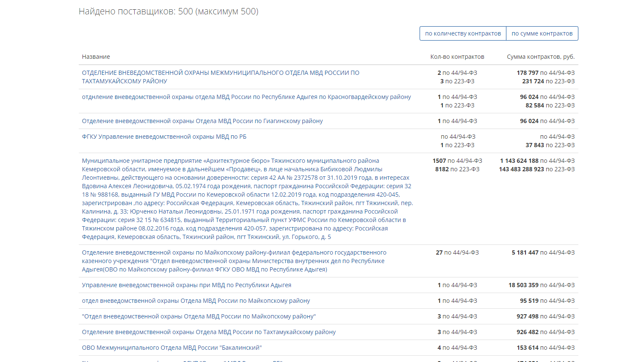Select the 95 519 по 44/94-ФЗ sum
644x362 pixels.
pyautogui.click(x=547, y=301)
